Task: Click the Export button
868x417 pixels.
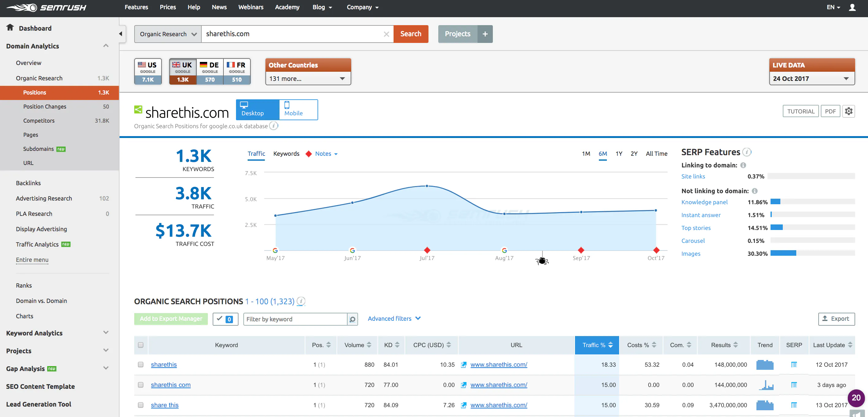Action: click(x=836, y=319)
